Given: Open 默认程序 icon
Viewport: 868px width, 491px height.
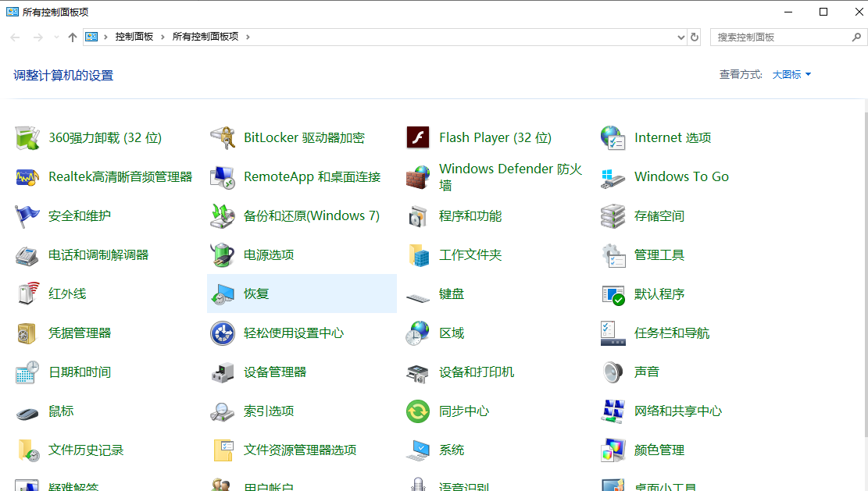Looking at the screenshot, I should 613,294.
